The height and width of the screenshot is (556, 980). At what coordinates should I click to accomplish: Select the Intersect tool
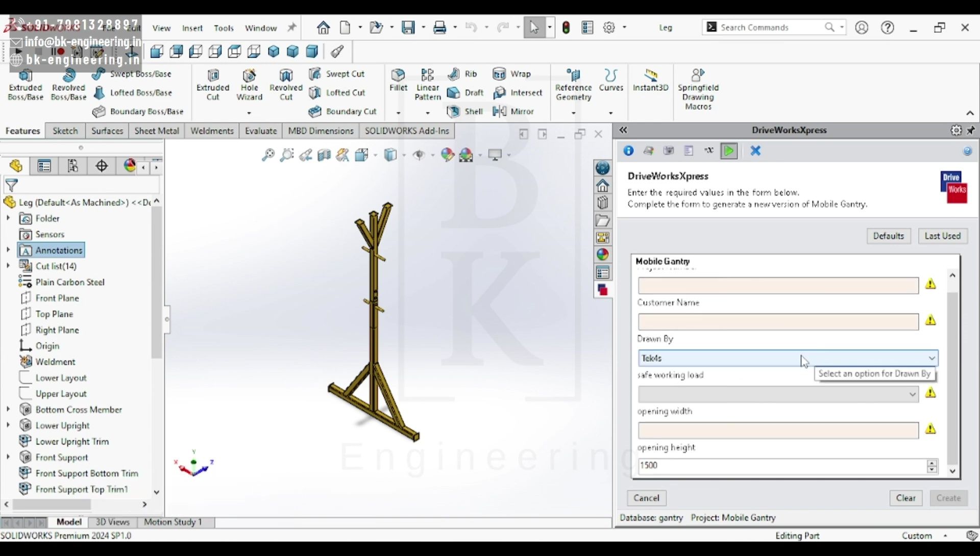[x=517, y=92]
